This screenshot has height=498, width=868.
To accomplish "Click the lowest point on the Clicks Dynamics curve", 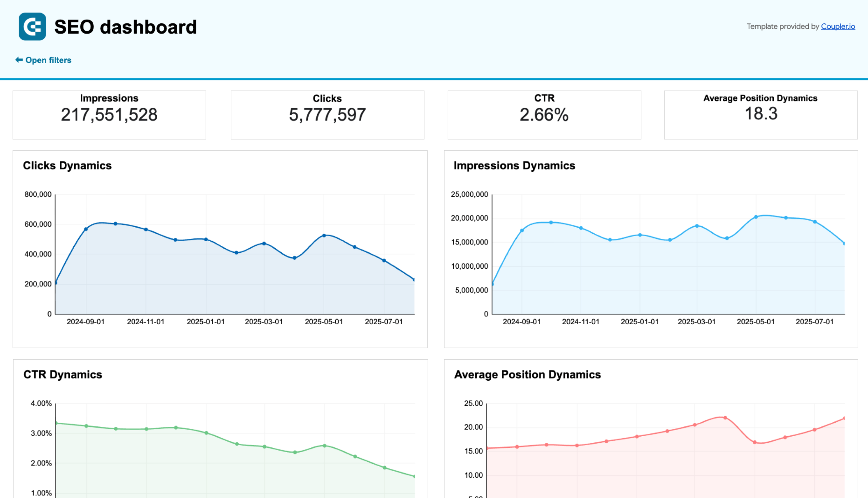I will [x=56, y=283].
